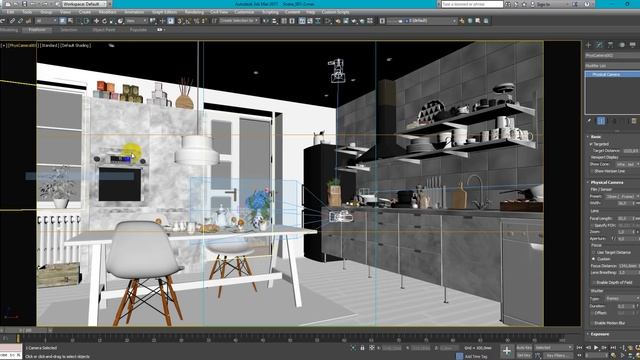Screen dimensions: 640x360
Task: Enable the Motion Blur checkbox
Action: pos(593,323)
